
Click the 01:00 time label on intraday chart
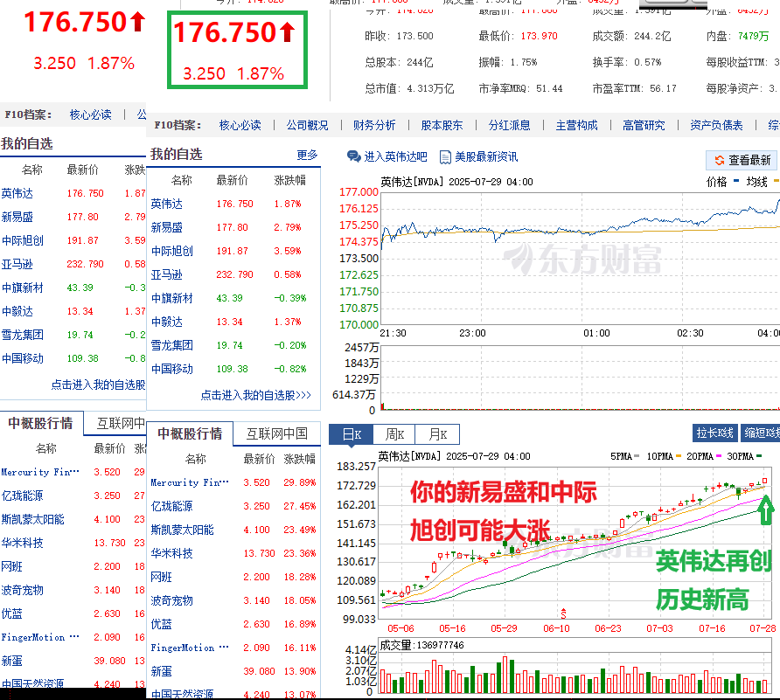(x=596, y=333)
